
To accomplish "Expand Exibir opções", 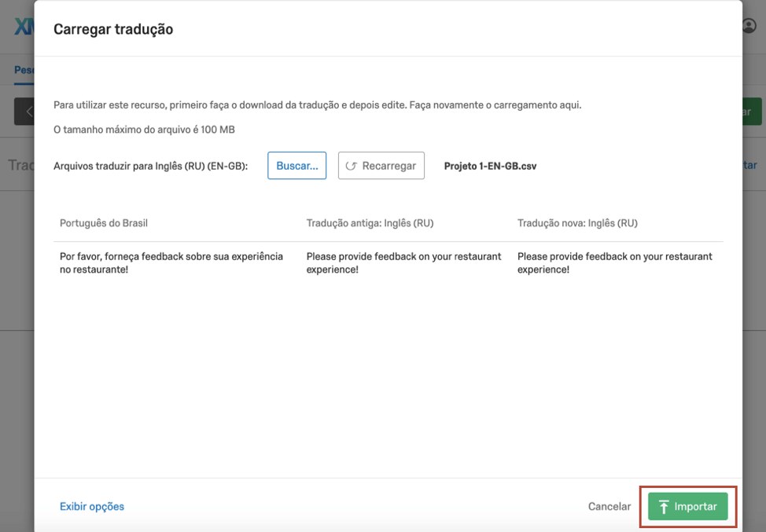I will tap(92, 507).
